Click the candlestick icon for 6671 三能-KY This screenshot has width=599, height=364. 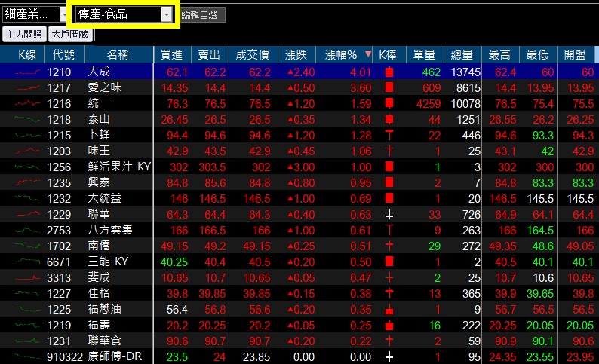pyautogui.click(x=389, y=262)
